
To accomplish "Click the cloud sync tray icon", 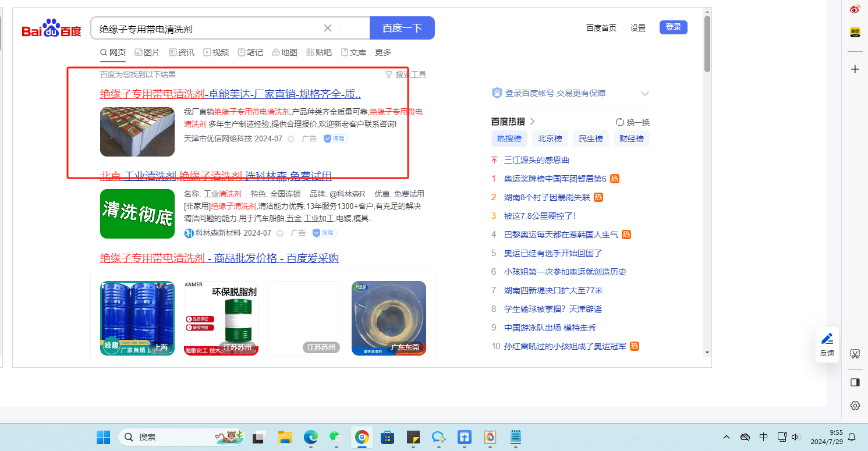I will point(745,437).
